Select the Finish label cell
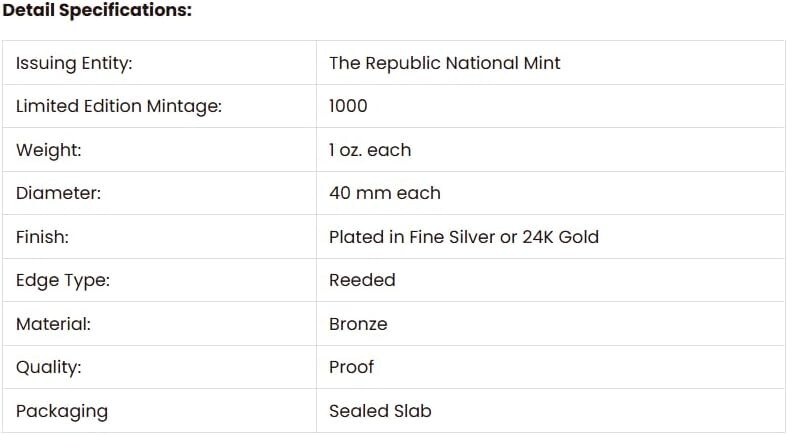Viewport: 788px width, 435px height. click(x=159, y=237)
